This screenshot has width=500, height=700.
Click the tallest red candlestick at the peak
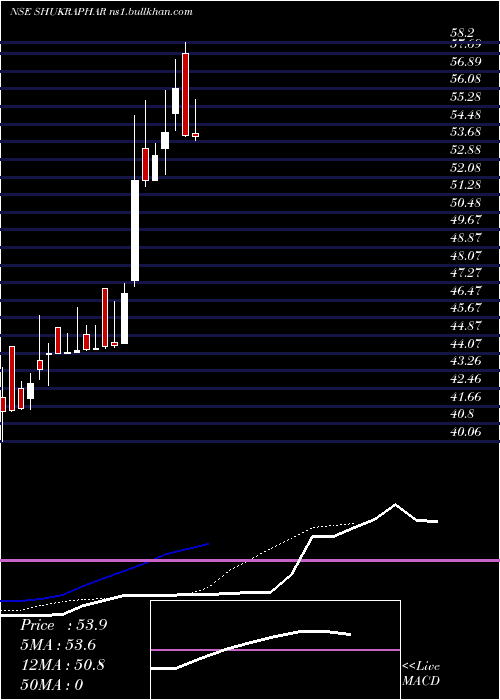(185, 94)
